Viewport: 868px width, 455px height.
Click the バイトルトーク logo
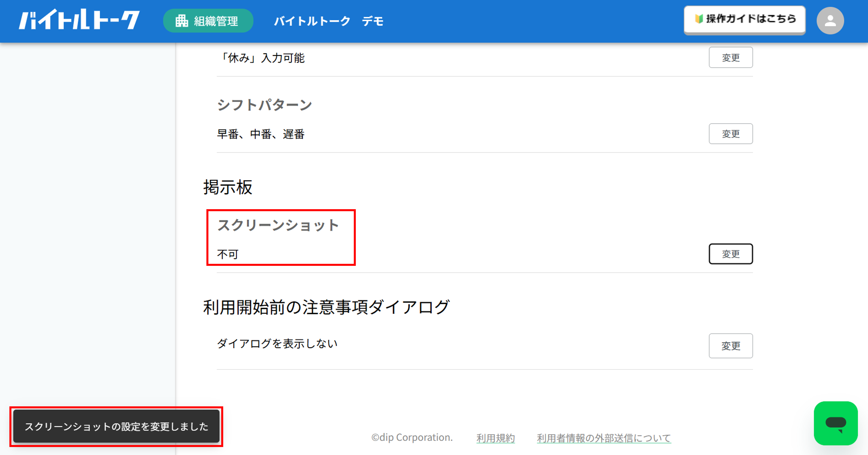79,20
